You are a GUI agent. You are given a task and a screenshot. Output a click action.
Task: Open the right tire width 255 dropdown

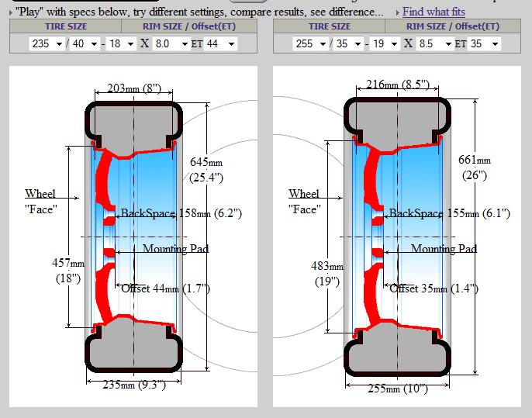[309, 44]
